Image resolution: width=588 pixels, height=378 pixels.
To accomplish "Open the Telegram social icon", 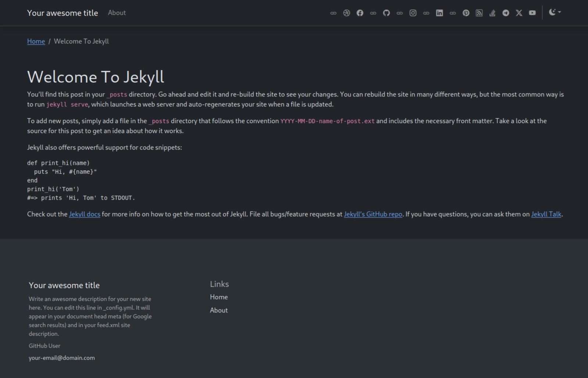I will 506,13.
